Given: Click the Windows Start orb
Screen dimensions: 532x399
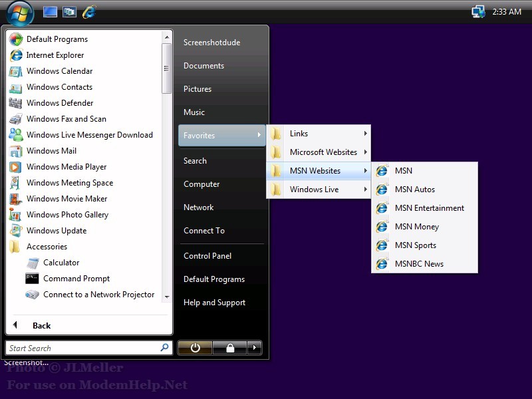Looking at the screenshot, I should click(x=19, y=12).
